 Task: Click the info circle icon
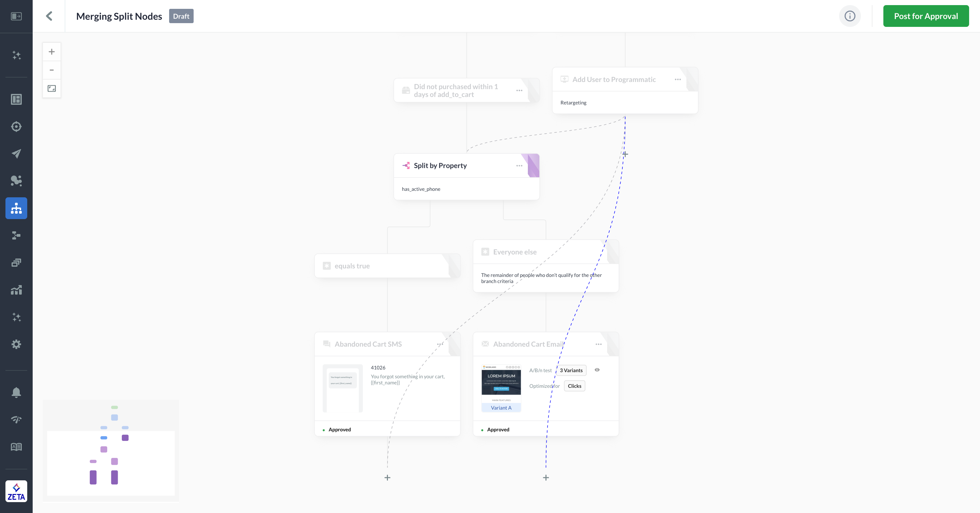click(x=850, y=16)
